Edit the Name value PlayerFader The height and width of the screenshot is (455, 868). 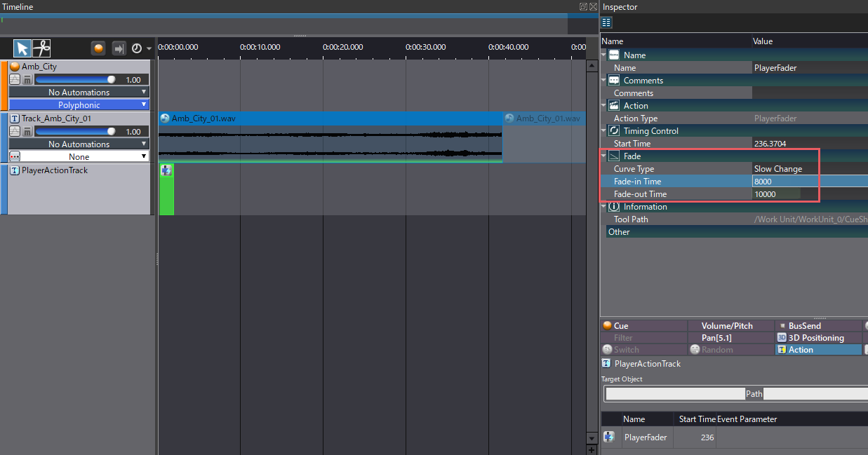pos(810,68)
